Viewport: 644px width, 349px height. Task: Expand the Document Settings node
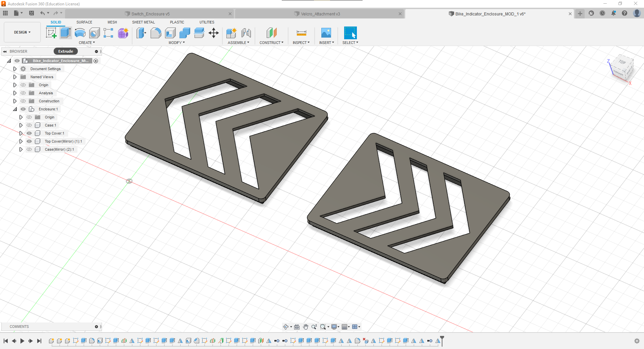[x=15, y=69]
